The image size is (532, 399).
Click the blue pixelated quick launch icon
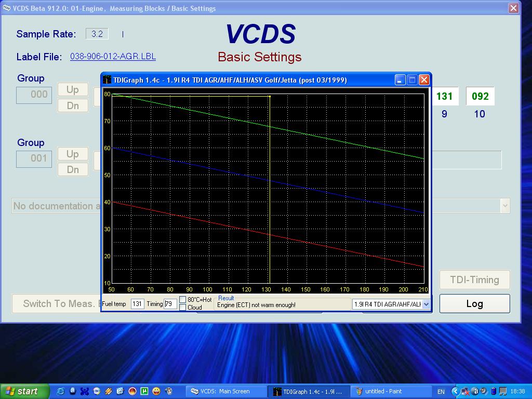(x=85, y=391)
